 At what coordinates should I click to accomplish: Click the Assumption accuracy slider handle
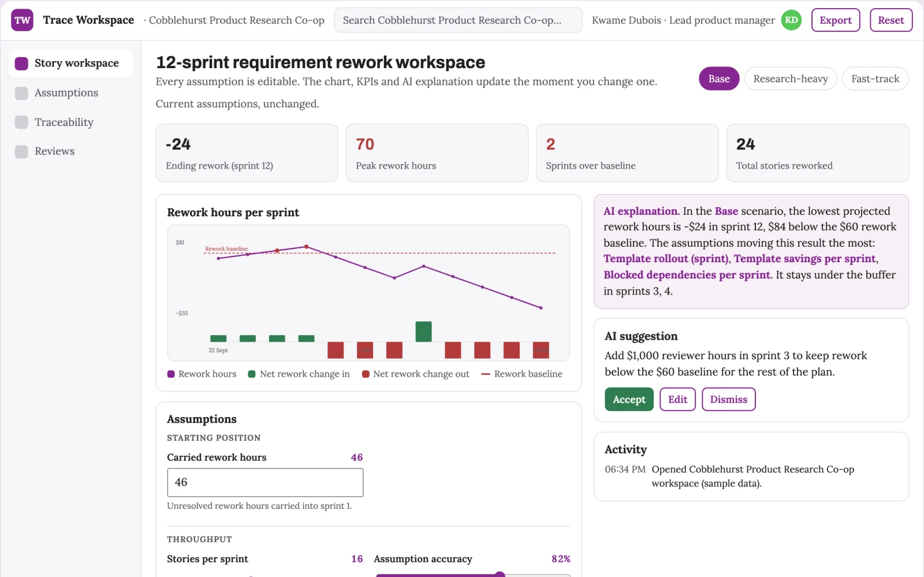(500, 575)
